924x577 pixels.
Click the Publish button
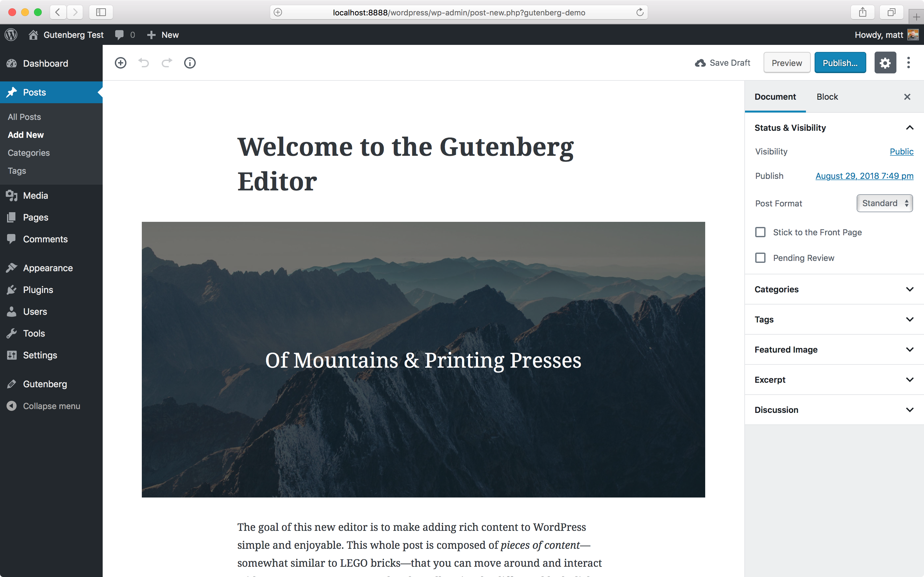click(840, 63)
